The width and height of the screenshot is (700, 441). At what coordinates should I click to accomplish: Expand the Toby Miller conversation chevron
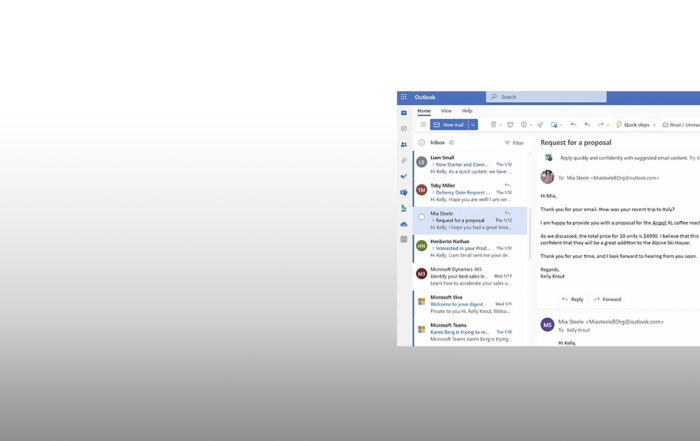tap(433, 192)
